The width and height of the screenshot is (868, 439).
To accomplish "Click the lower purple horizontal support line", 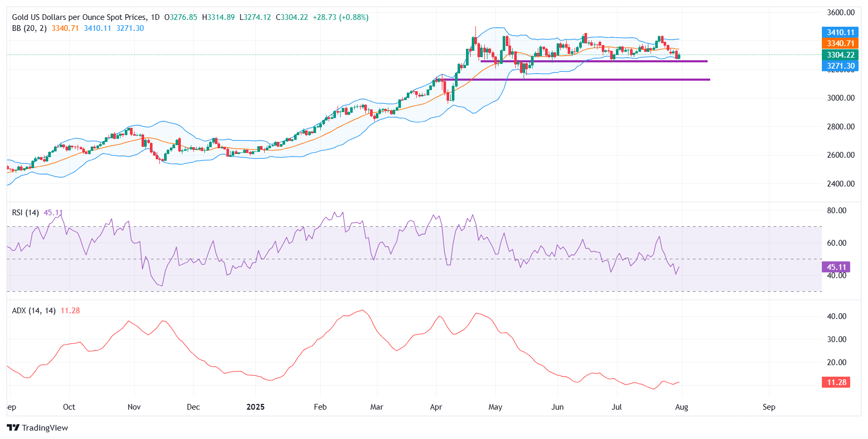I will [577, 80].
